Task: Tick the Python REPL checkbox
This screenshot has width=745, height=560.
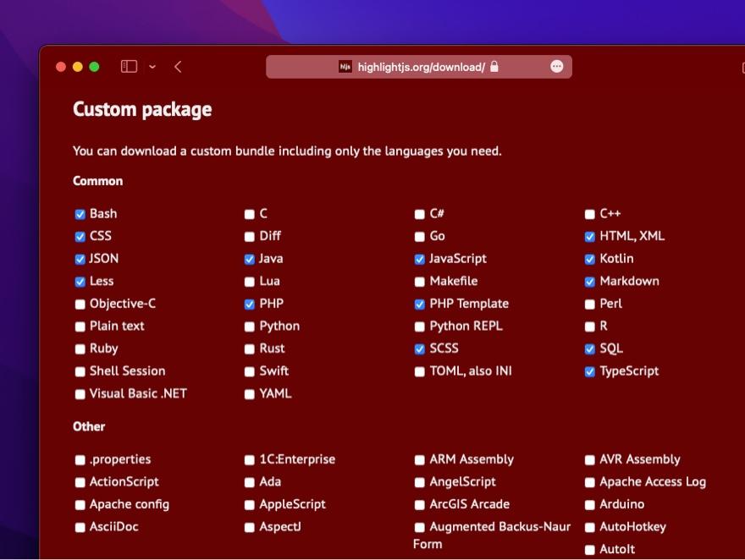Action: (420, 327)
